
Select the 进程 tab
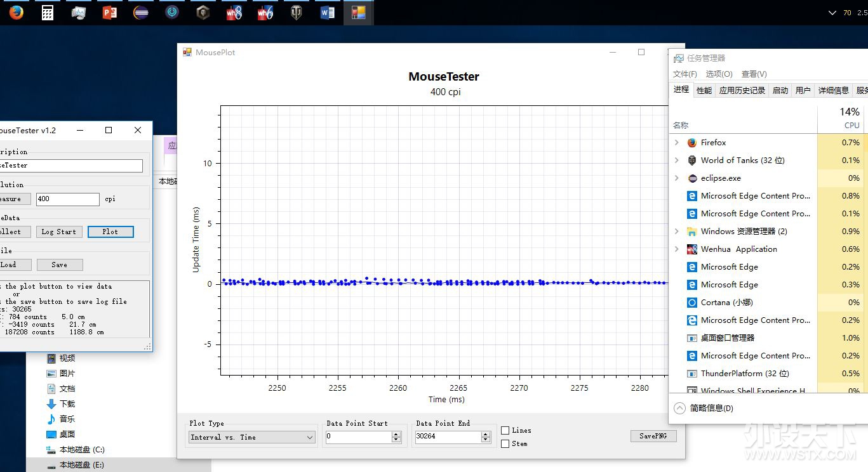(x=681, y=89)
